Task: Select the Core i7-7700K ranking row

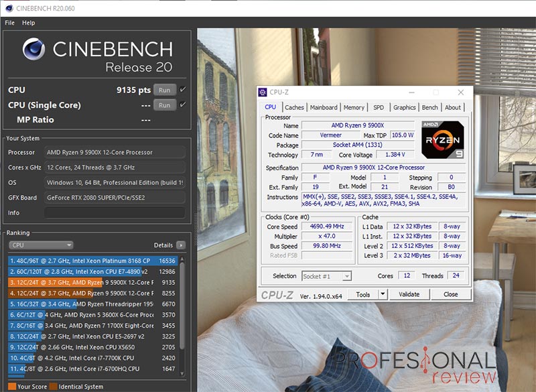Action: tap(92, 358)
